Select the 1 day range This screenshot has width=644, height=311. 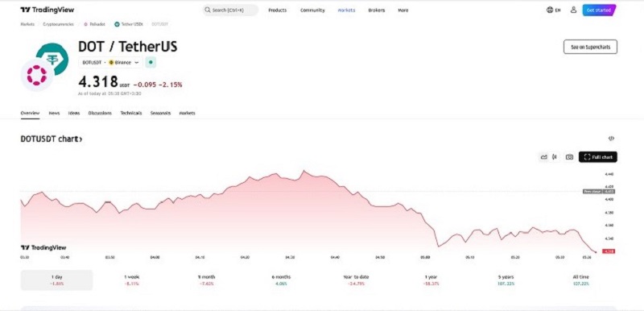[56, 280]
